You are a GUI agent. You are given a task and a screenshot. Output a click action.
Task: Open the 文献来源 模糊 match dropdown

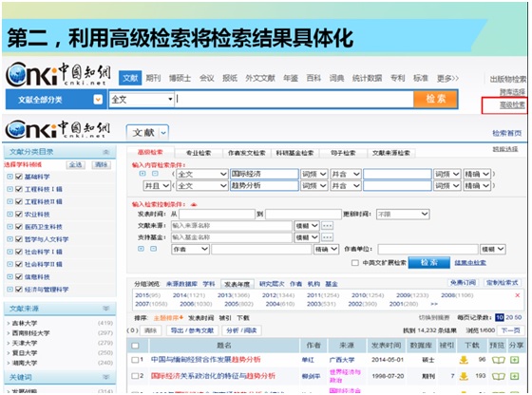[307, 226]
